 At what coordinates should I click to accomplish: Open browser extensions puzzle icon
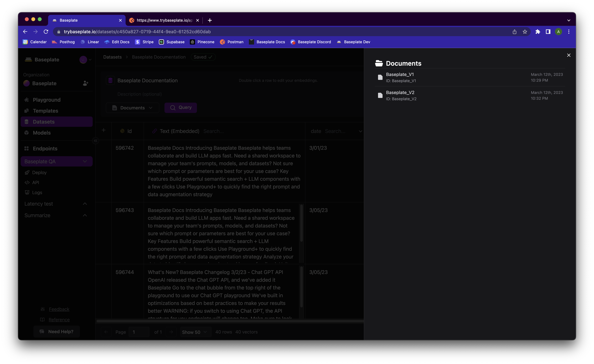538,32
